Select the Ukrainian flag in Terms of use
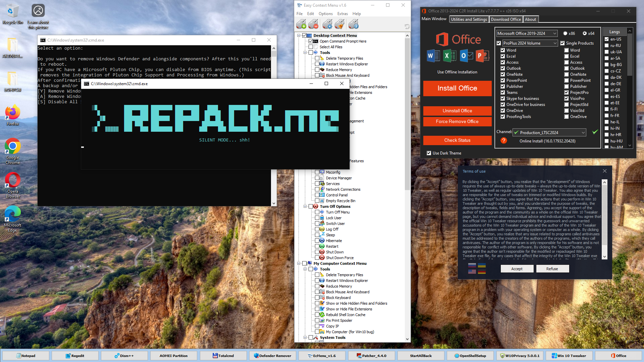The image size is (644, 362). click(x=482, y=265)
